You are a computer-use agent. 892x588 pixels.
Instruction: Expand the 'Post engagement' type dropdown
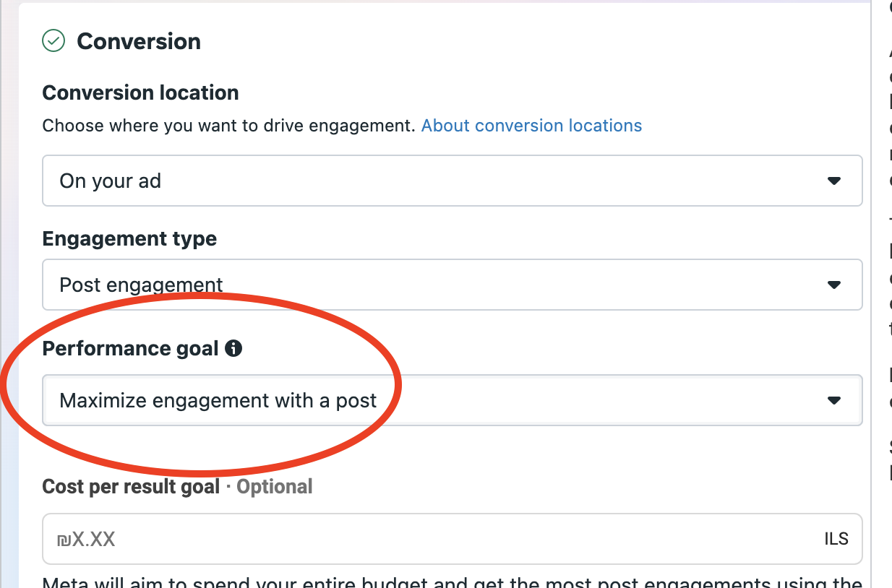(x=434, y=285)
